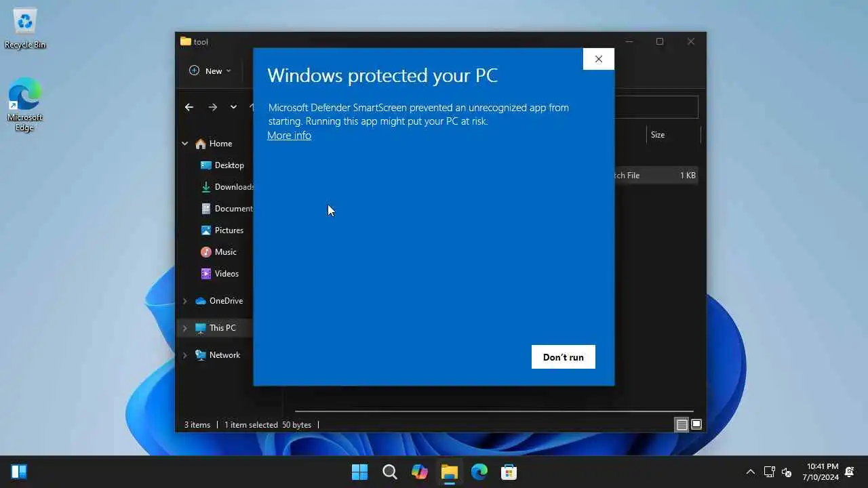
Task: Select the file row showing 1 KB
Action: tap(656, 176)
